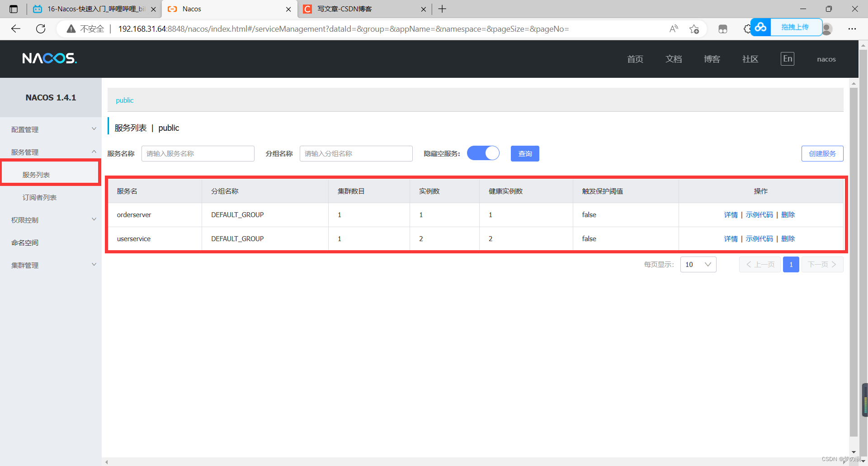Click the 查询 search button
Viewport: 868px width, 466px height.
click(525, 153)
